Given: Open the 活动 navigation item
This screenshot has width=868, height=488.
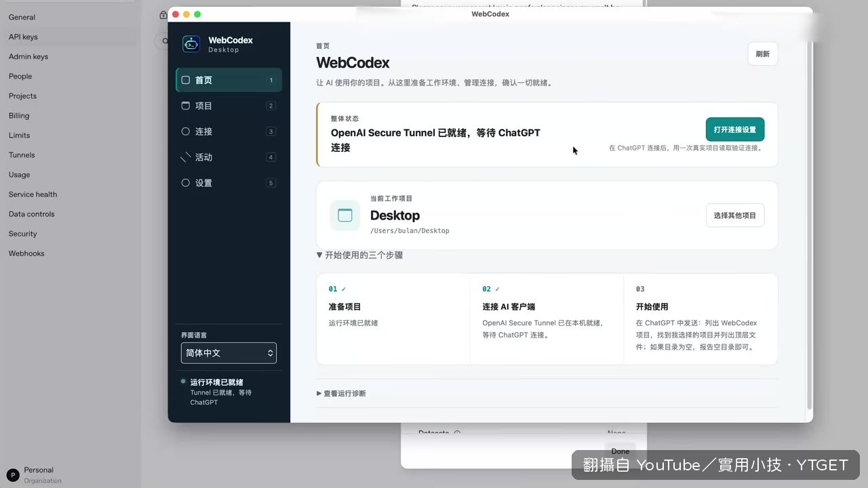Looking at the screenshot, I should pos(229,157).
